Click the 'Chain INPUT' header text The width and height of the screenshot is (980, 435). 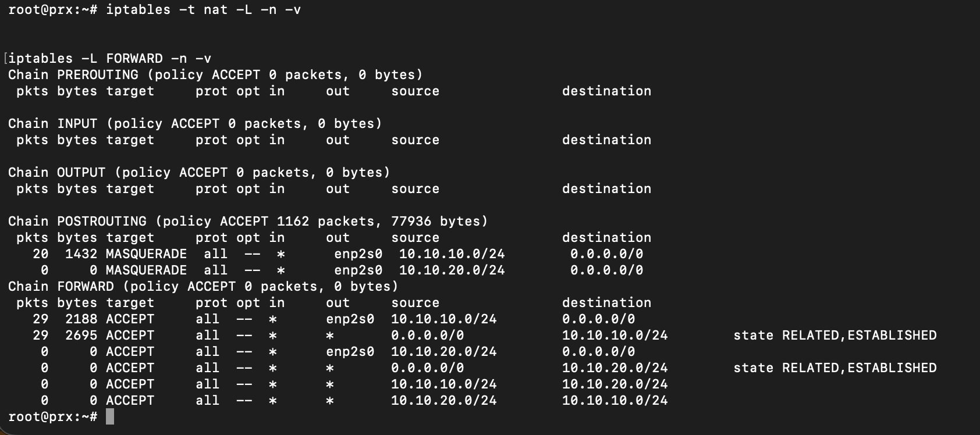[53, 124]
